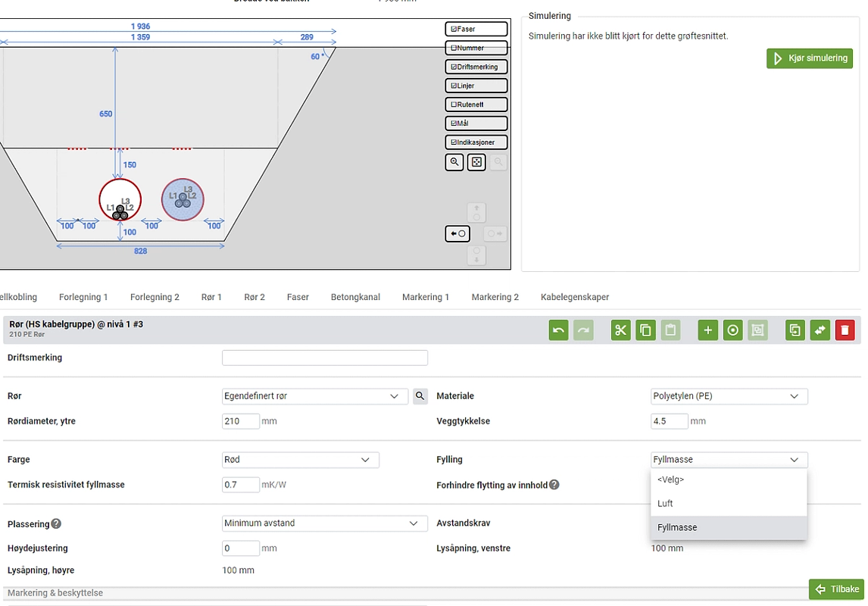Fit the drawing to view
This screenshot has width=868, height=606.
point(476,162)
